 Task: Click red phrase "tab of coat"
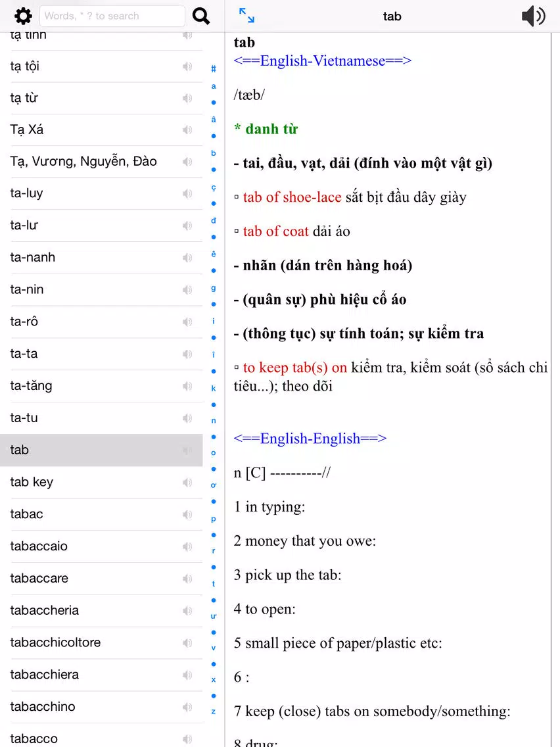(275, 231)
